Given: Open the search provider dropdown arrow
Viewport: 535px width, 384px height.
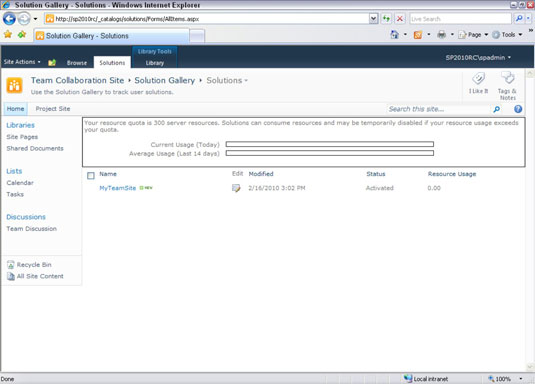Looking at the screenshot, I should [528, 19].
